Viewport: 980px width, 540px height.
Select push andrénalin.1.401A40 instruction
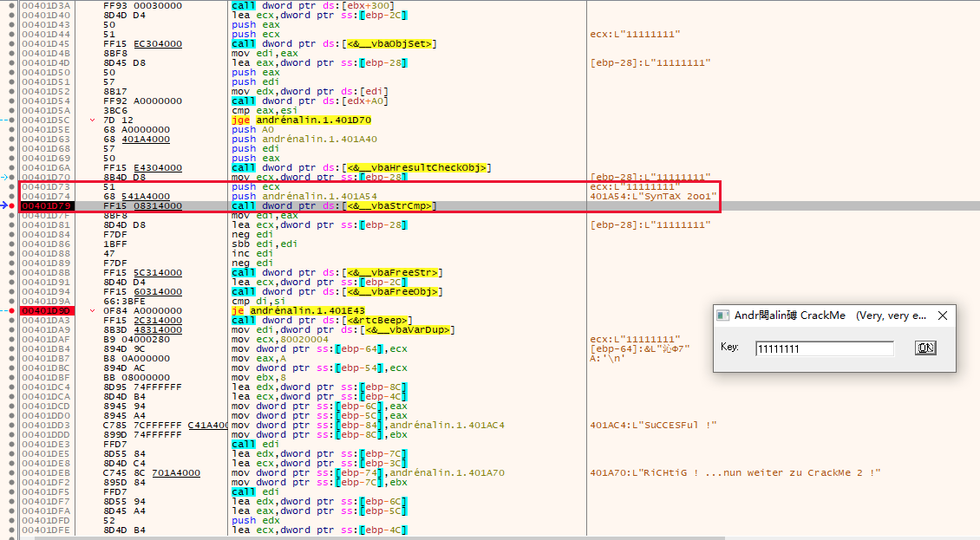tap(304, 139)
